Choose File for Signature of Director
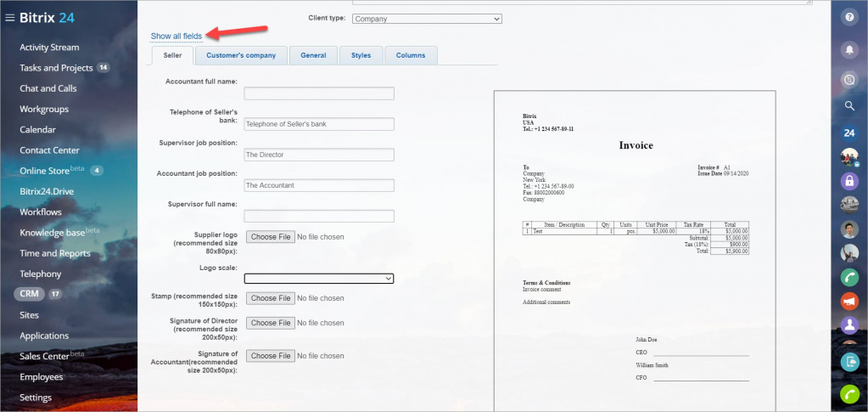The height and width of the screenshot is (412, 868). tap(271, 323)
